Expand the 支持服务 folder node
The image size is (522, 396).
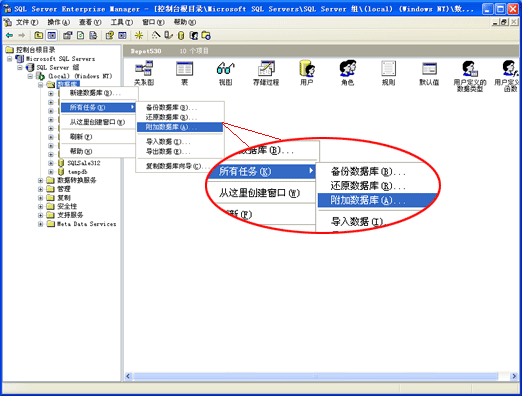coord(40,215)
